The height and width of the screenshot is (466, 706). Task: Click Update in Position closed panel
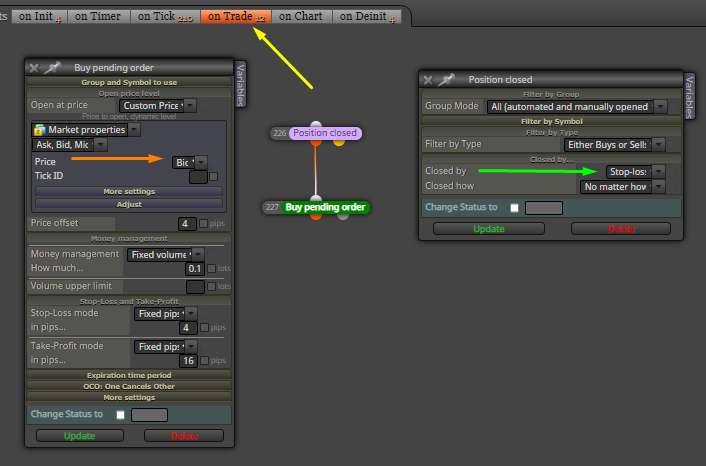click(489, 229)
